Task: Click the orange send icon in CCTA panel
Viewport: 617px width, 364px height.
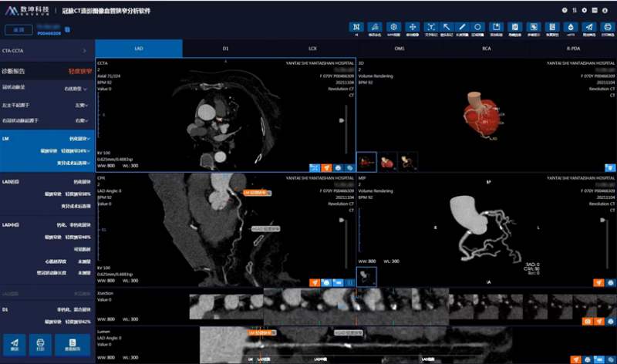Action: point(327,167)
